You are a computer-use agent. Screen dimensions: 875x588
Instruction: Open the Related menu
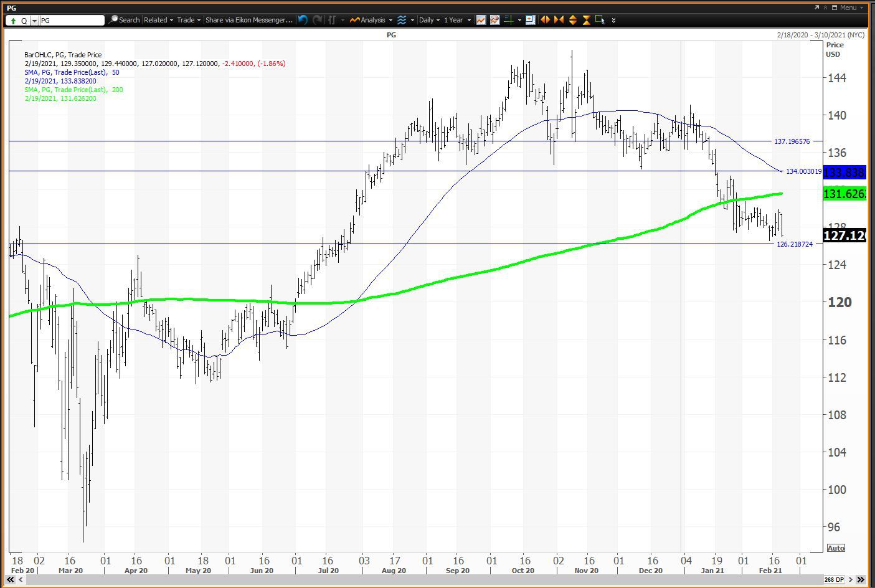click(158, 20)
